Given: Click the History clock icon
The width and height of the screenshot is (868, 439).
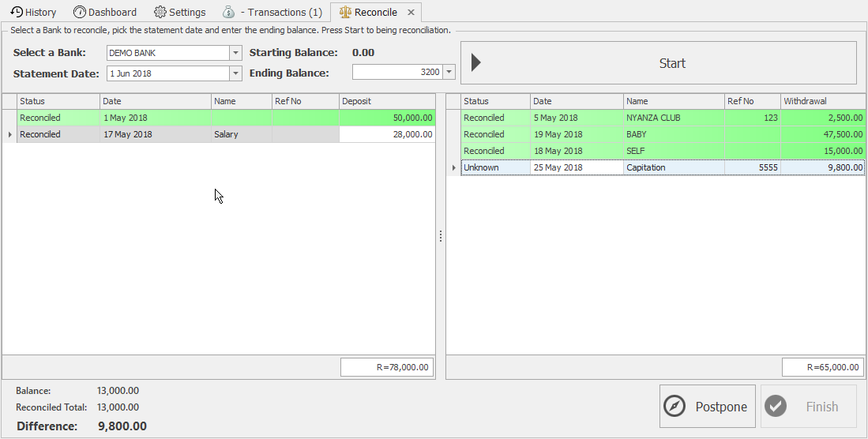Looking at the screenshot, I should point(16,12).
